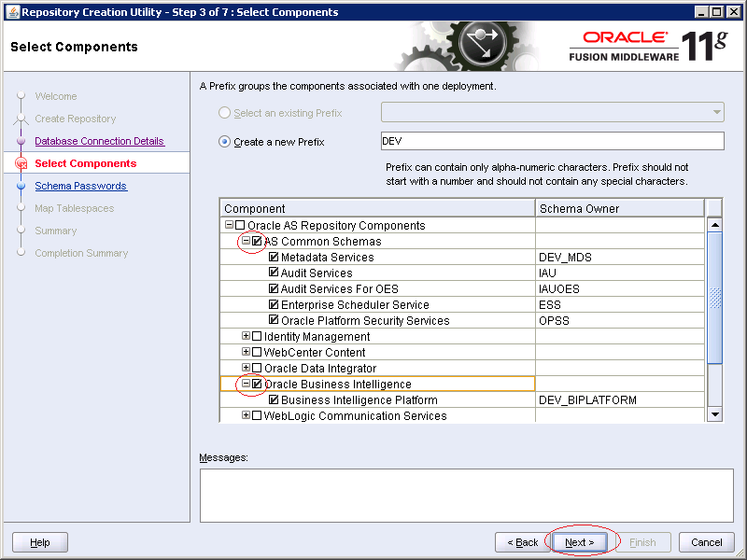Click the ESS schema owner cell
This screenshot has height=560, width=747.
pos(620,305)
